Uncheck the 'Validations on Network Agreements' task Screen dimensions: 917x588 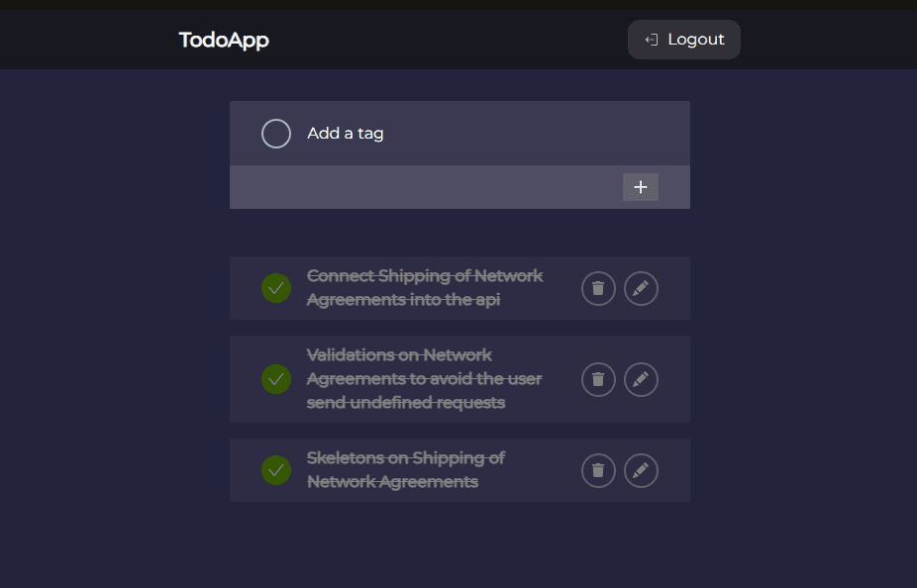[276, 379]
